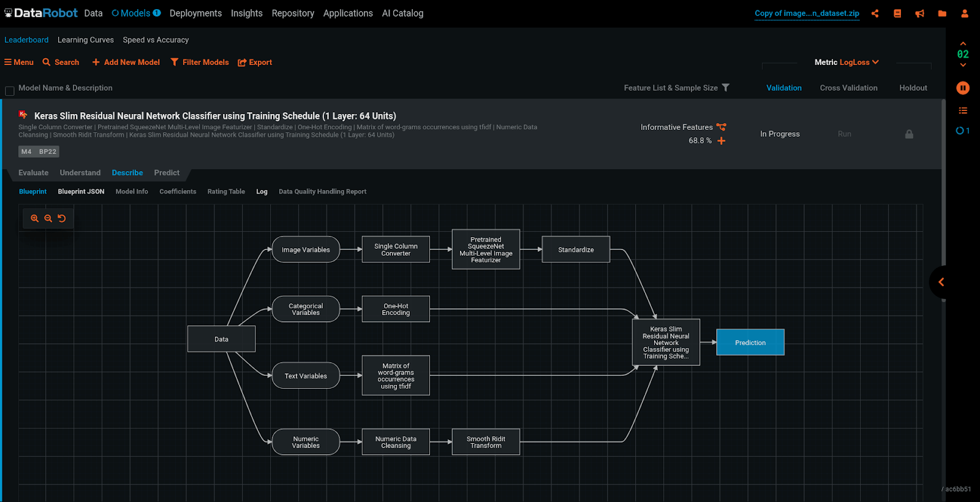Zoom in on the blueprint
This screenshot has height=502, width=980.
[x=35, y=218]
